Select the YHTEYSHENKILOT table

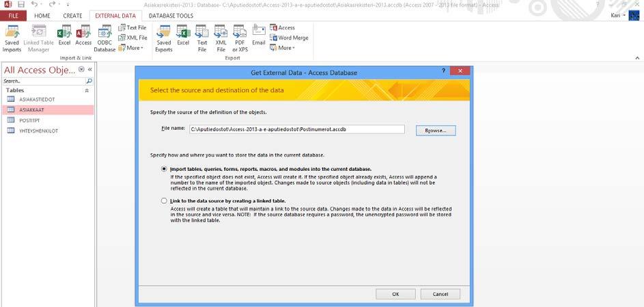pos(48,131)
